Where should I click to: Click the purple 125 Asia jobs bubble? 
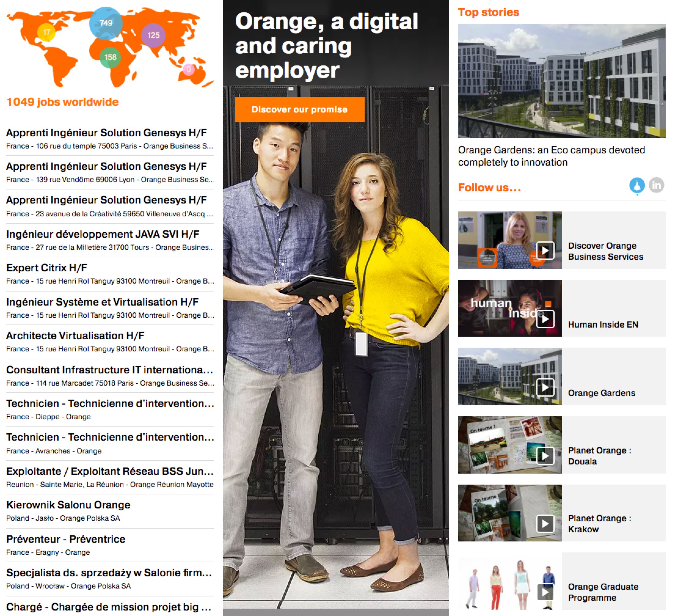point(153,35)
